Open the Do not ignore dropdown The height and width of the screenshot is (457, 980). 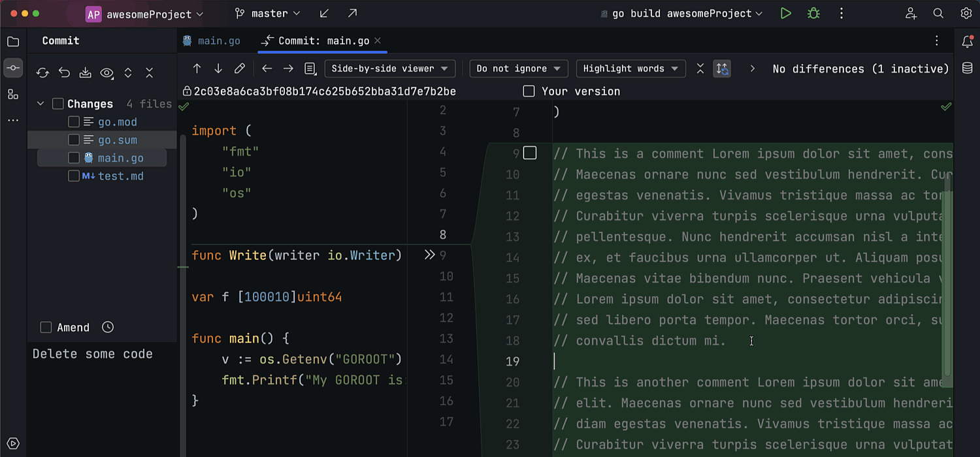pos(518,69)
